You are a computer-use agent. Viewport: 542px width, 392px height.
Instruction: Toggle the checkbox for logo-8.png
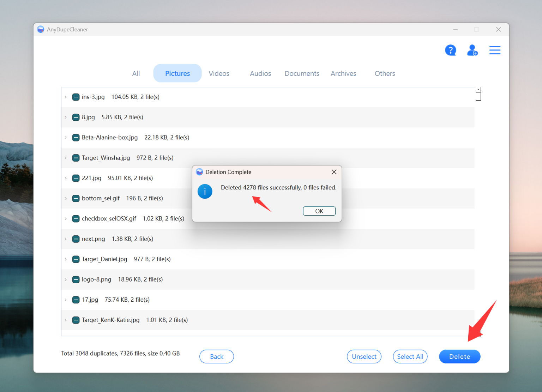click(76, 279)
